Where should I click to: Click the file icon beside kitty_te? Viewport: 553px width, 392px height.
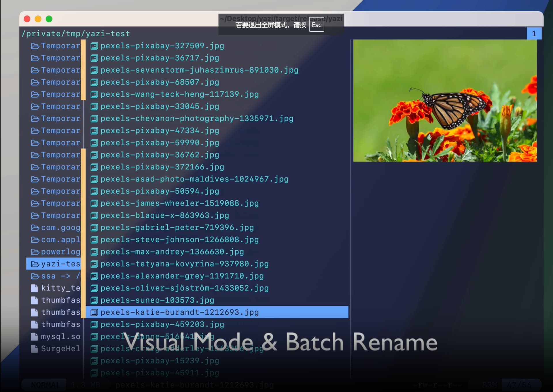[35, 288]
